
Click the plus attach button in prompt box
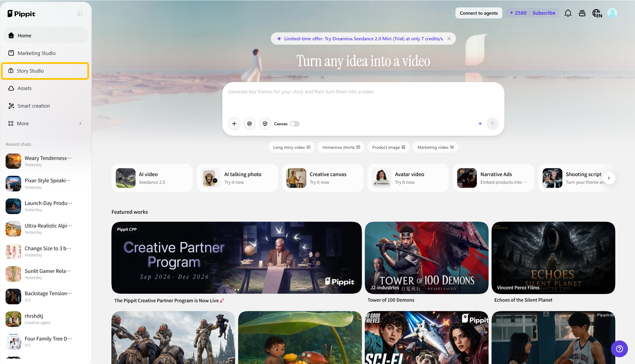[x=234, y=124]
